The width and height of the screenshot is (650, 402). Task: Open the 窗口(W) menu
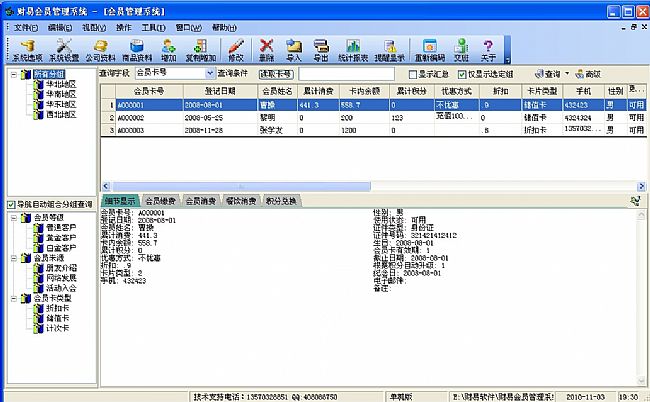pos(189,28)
